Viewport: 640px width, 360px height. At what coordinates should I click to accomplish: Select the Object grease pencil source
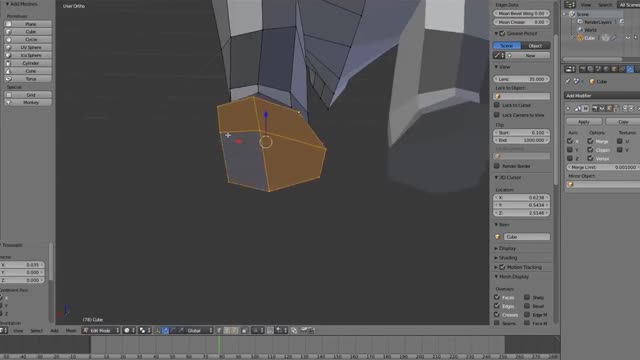pos(536,45)
